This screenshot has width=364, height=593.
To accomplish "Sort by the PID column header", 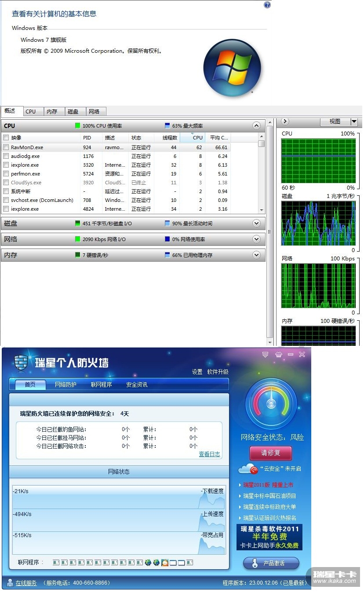I will [91, 138].
